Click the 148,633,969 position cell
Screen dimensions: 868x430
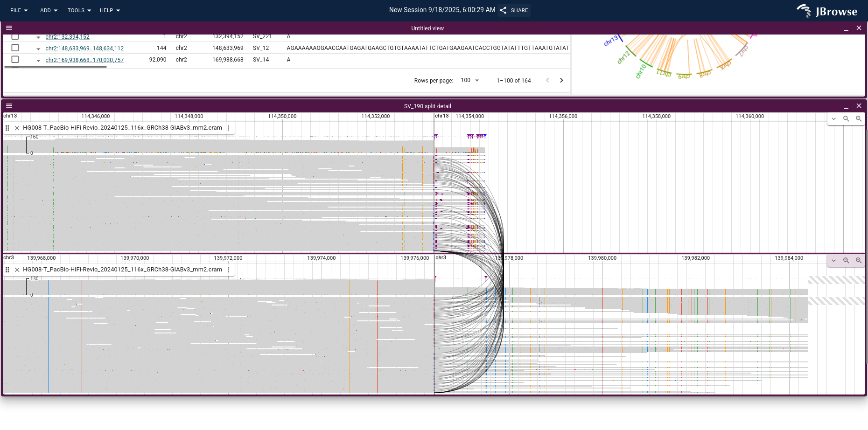tap(228, 48)
